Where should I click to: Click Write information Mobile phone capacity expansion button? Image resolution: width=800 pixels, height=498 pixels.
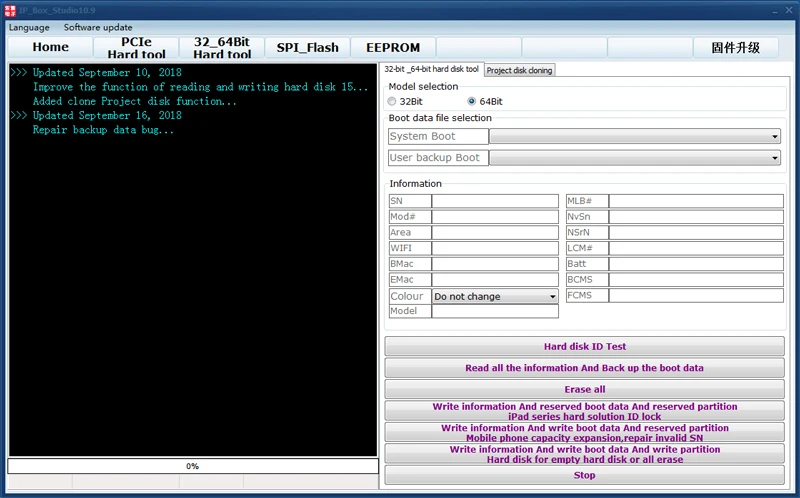point(584,432)
